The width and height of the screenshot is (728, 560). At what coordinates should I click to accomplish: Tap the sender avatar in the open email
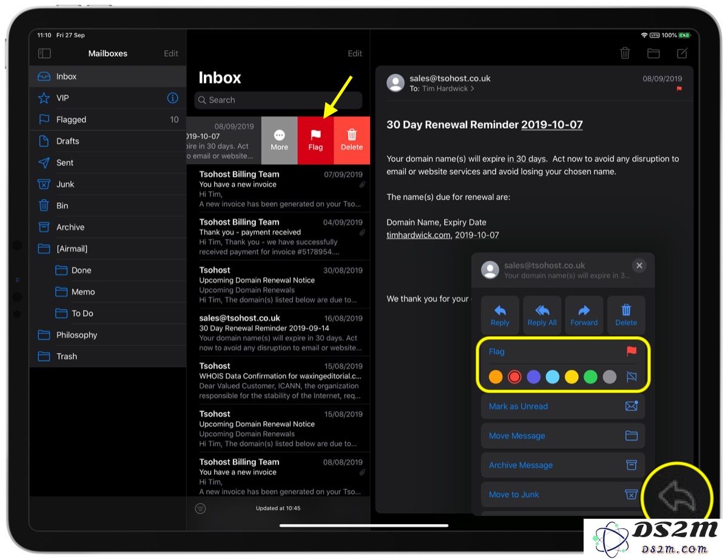[x=396, y=83]
